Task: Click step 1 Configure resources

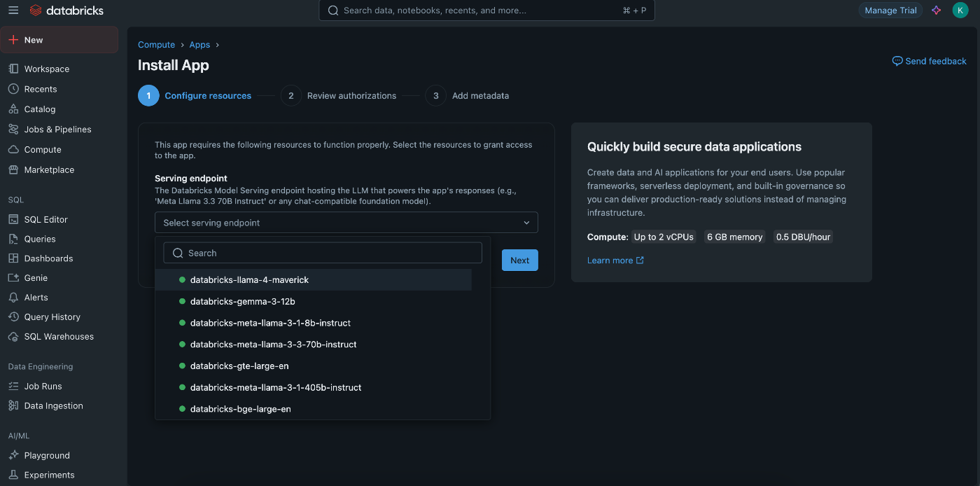Action: coord(195,96)
